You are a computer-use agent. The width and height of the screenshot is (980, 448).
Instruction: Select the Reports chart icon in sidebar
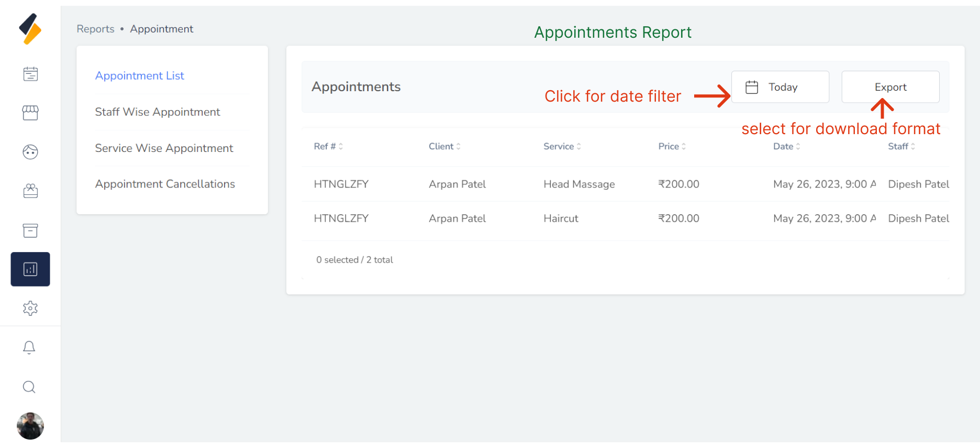click(30, 269)
